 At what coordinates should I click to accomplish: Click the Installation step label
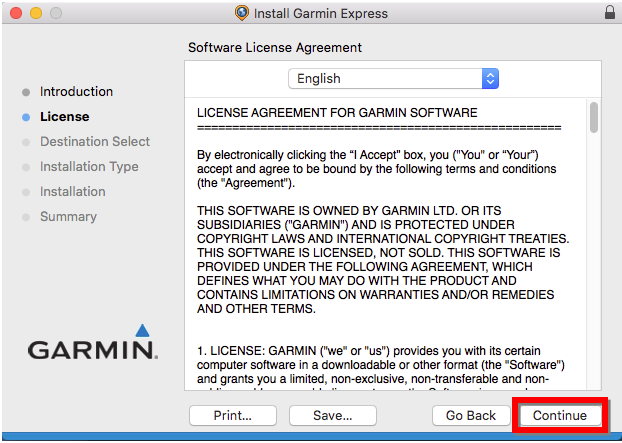click(x=73, y=192)
